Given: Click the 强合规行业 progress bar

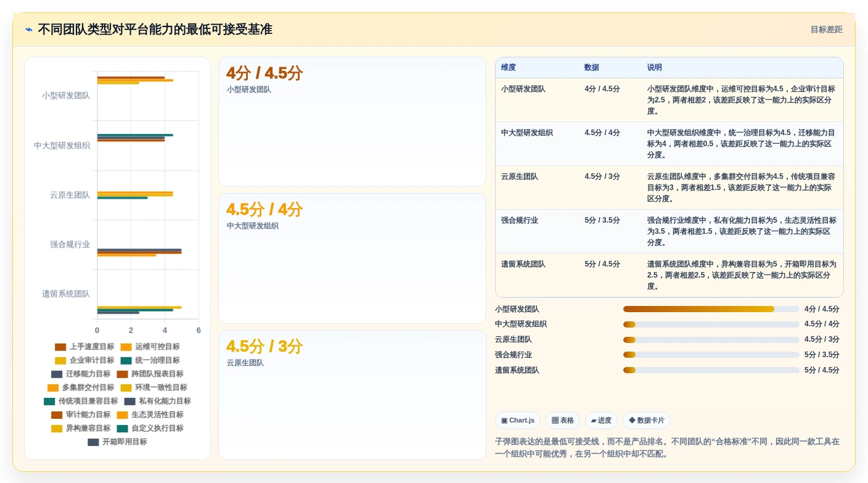Looking at the screenshot, I should 711,355.
